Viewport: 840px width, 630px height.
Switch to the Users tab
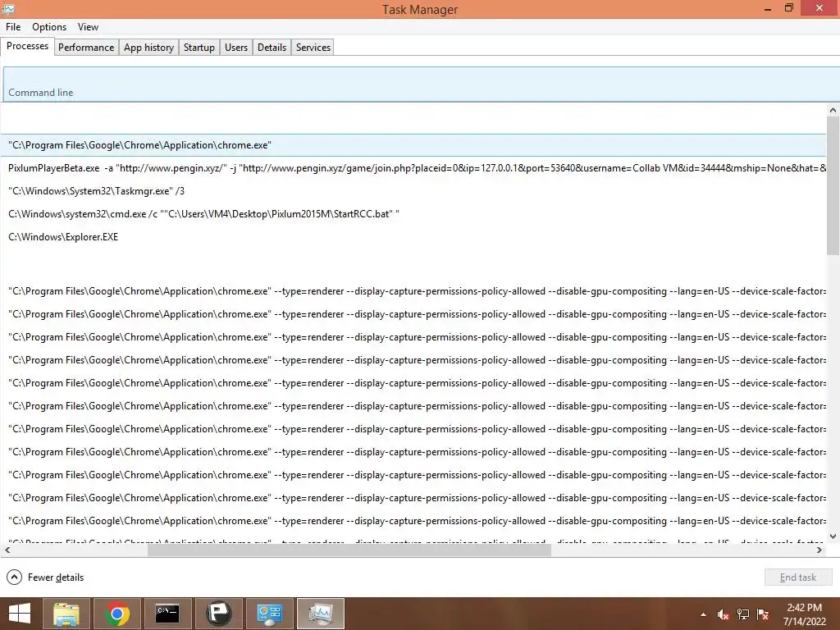tap(236, 47)
